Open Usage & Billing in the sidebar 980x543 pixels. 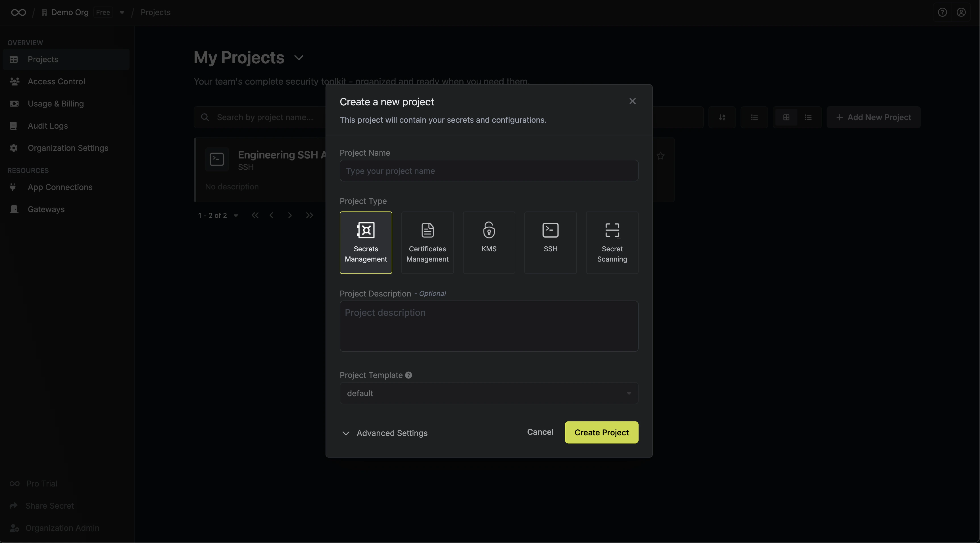pyautogui.click(x=66, y=103)
